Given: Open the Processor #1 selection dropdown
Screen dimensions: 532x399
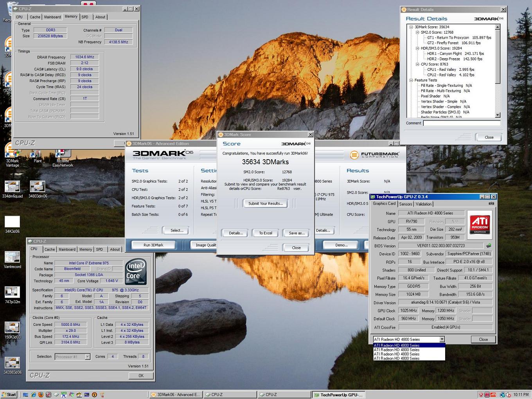Looking at the screenshot, I should [88, 356].
